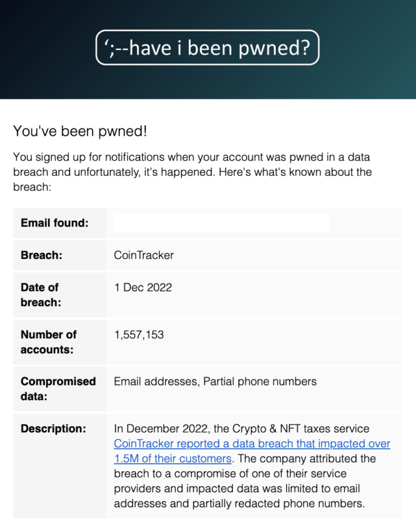
Task: Click the '1 Dec 2022' breach date
Action: pyautogui.click(x=143, y=287)
